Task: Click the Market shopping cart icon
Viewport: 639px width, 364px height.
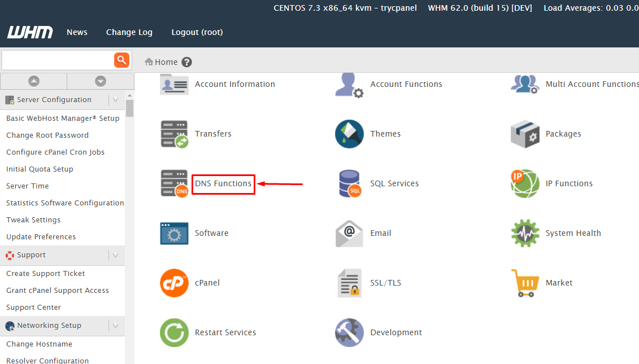Action: 524,282
